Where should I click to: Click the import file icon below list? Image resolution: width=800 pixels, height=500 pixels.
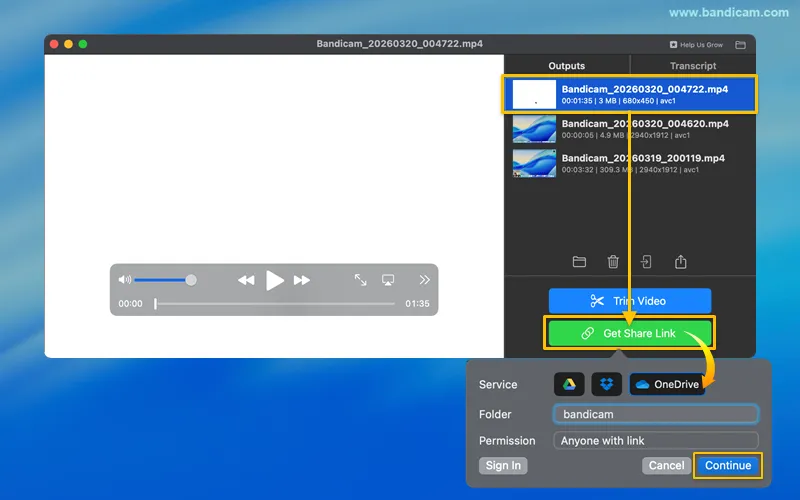pyautogui.click(x=646, y=262)
